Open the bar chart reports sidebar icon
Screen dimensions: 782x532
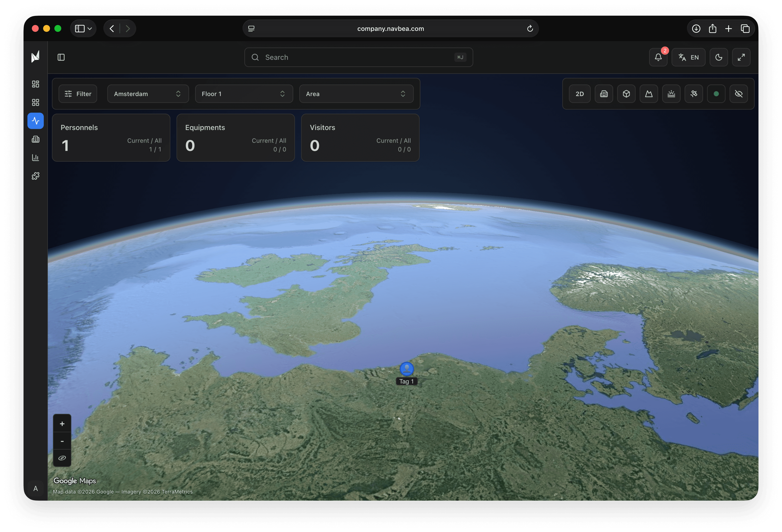pos(35,157)
